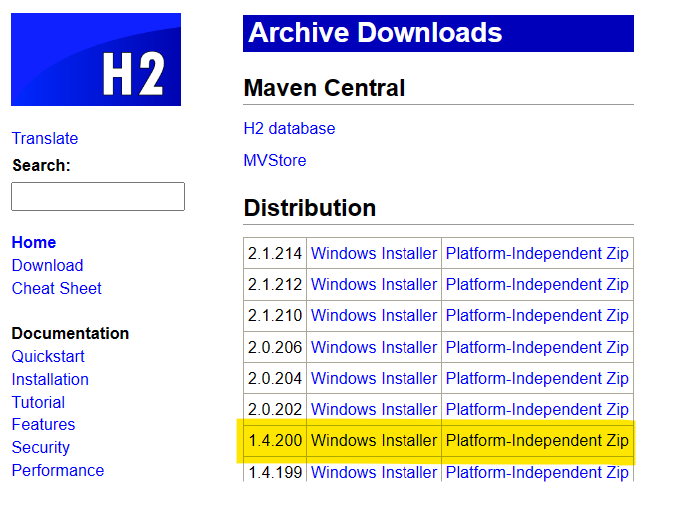The image size is (678, 509).
Task: Open the Download link in sidebar
Action: [48, 265]
